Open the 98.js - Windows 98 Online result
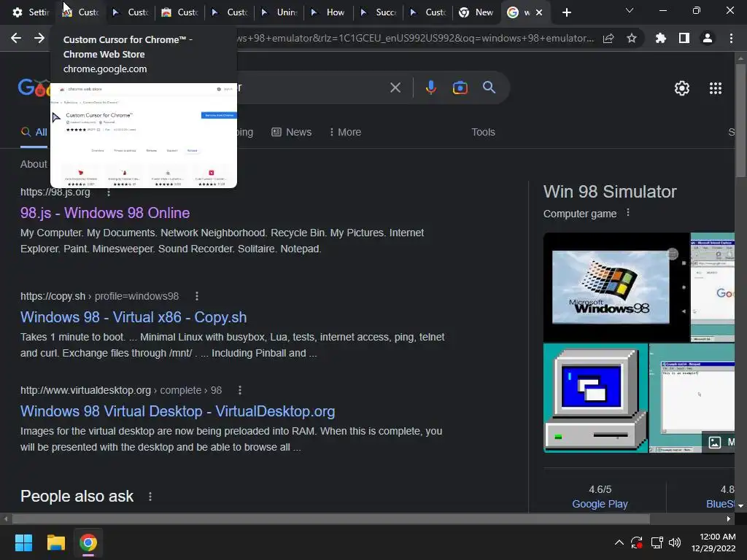This screenshot has height=560, width=747. click(x=105, y=213)
